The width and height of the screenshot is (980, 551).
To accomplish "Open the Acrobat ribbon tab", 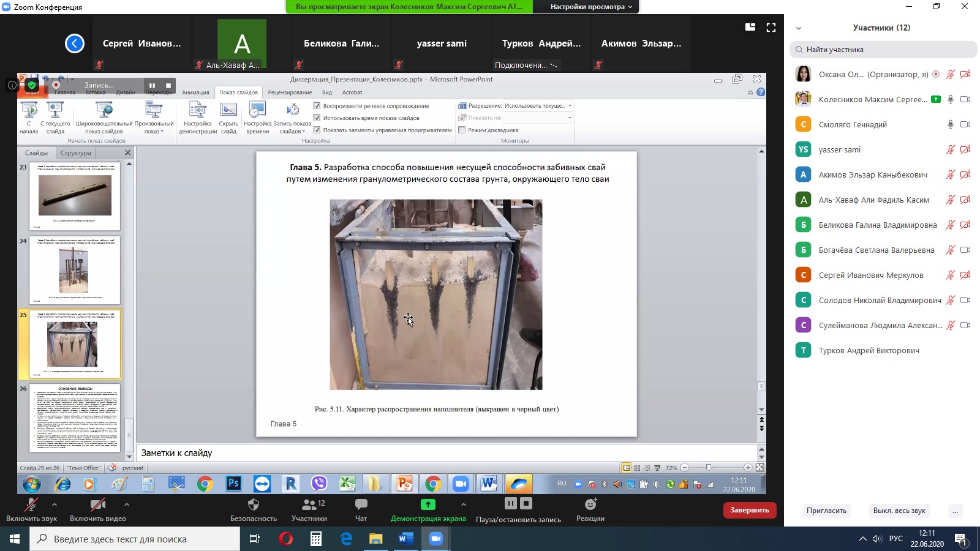I will tap(352, 92).
